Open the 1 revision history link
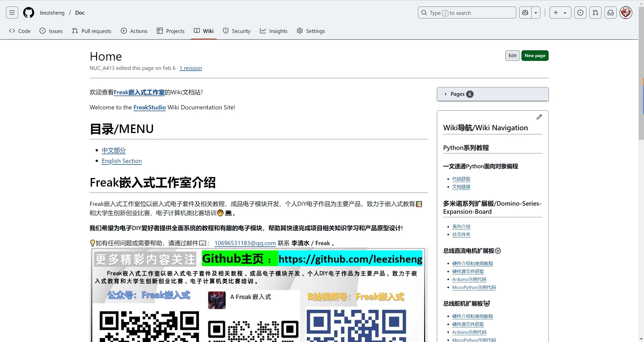 tap(191, 68)
